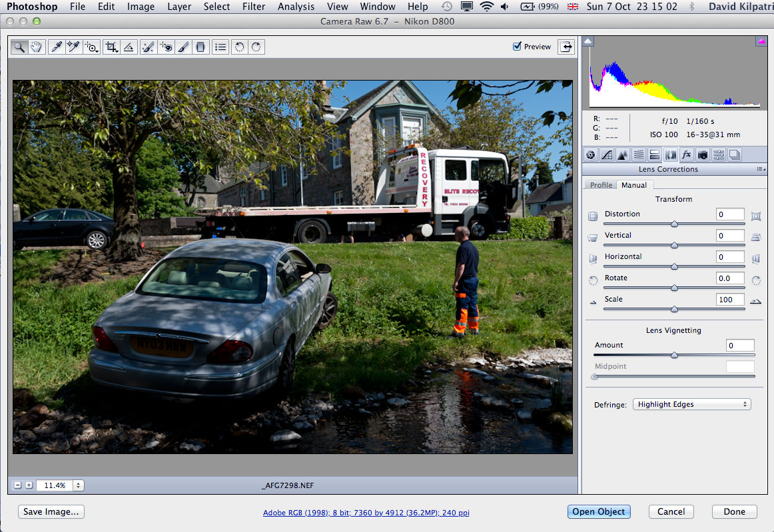
Task: Toggle full screen mode button
Action: 566,47
